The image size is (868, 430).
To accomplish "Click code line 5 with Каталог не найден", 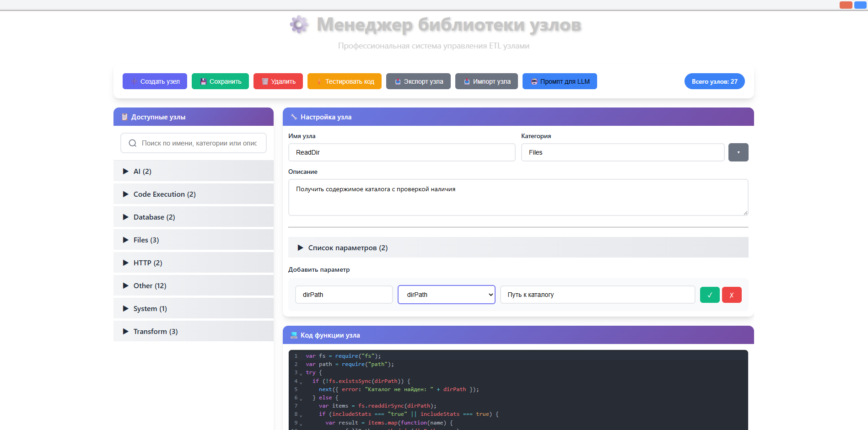I will (399, 389).
